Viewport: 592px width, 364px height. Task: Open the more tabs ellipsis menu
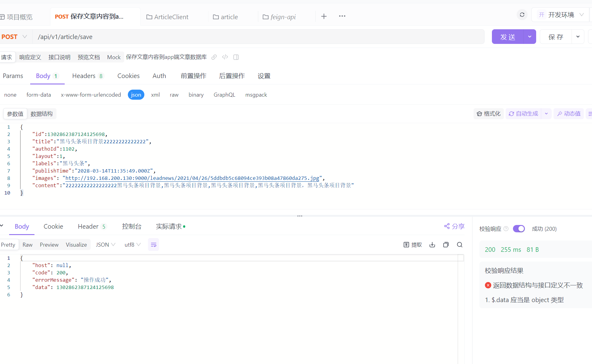(342, 16)
